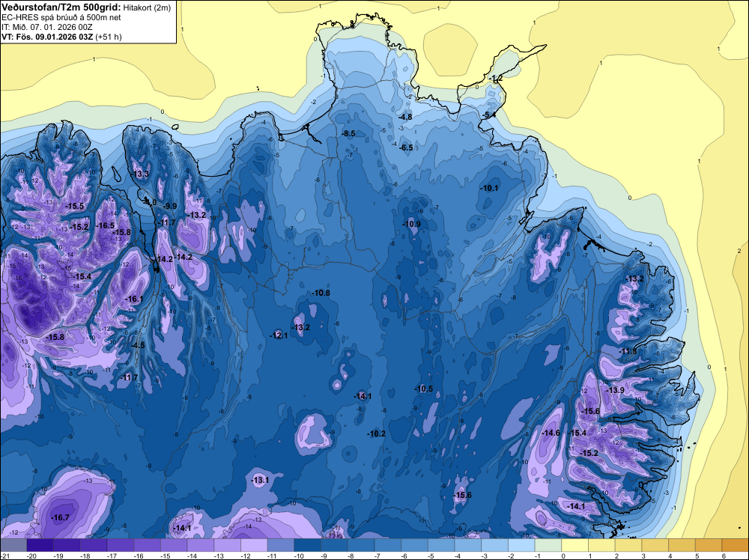749x560 pixels.
Task: Click the -10.1 temperature value
Action: [x=489, y=189]
